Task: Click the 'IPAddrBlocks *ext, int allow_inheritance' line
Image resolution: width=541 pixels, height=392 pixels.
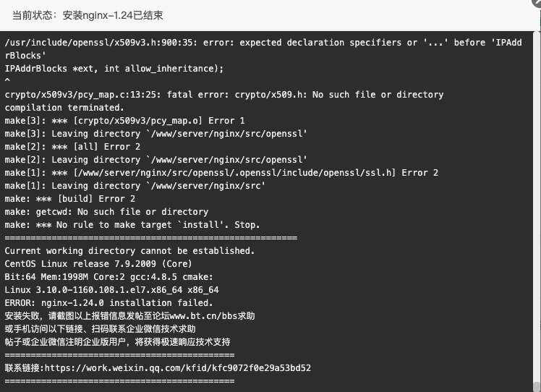Action: [114, 69]
